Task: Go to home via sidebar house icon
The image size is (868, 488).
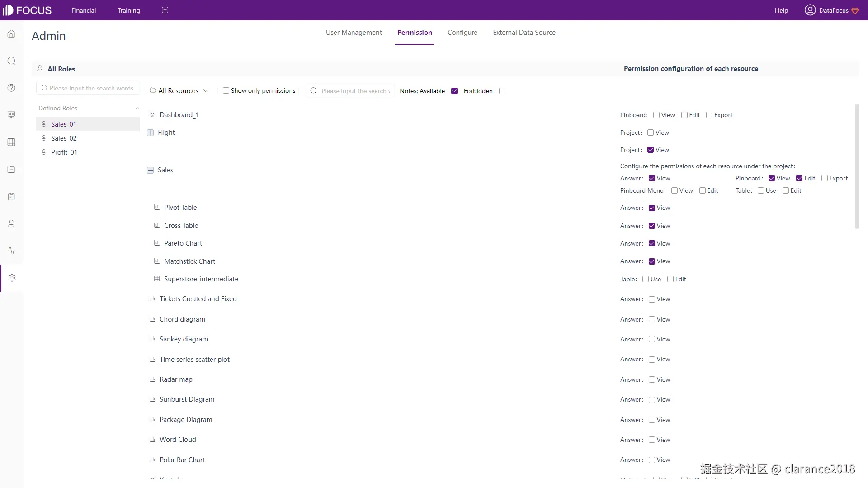Action: tap(12, 34)
